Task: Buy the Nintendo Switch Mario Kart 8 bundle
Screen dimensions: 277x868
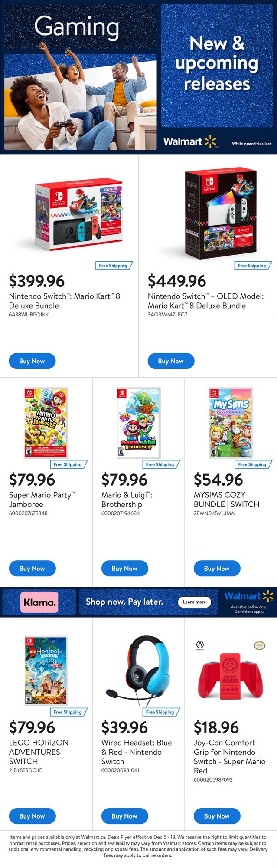Action: tap(32, 361)
